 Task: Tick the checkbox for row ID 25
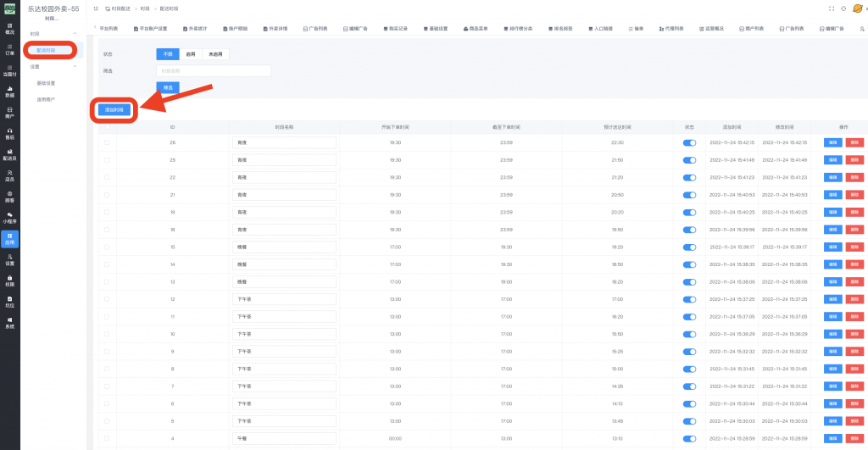pos(107,159)
